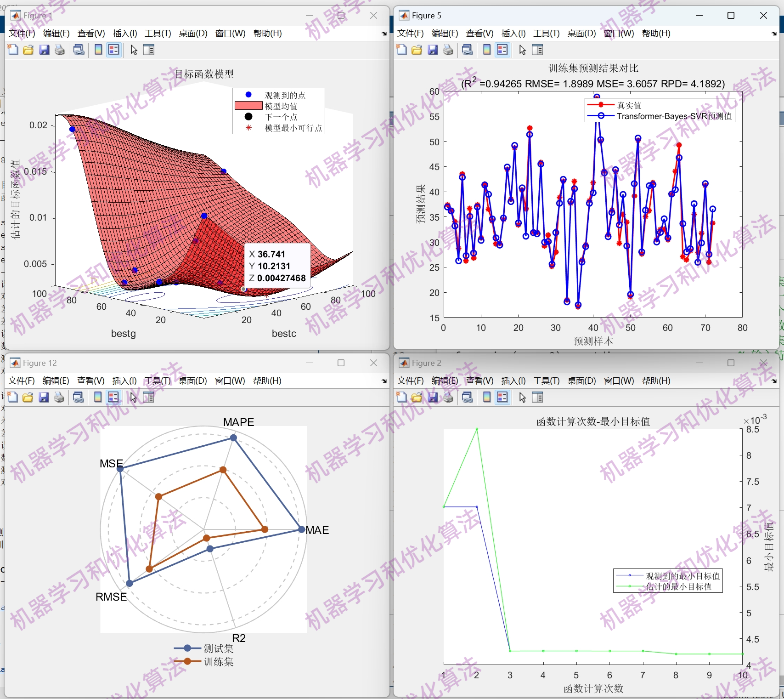
Task: Toggle Insert Colorbar in Figure 5
Action: pyautogui.click(x=487, y=50)
